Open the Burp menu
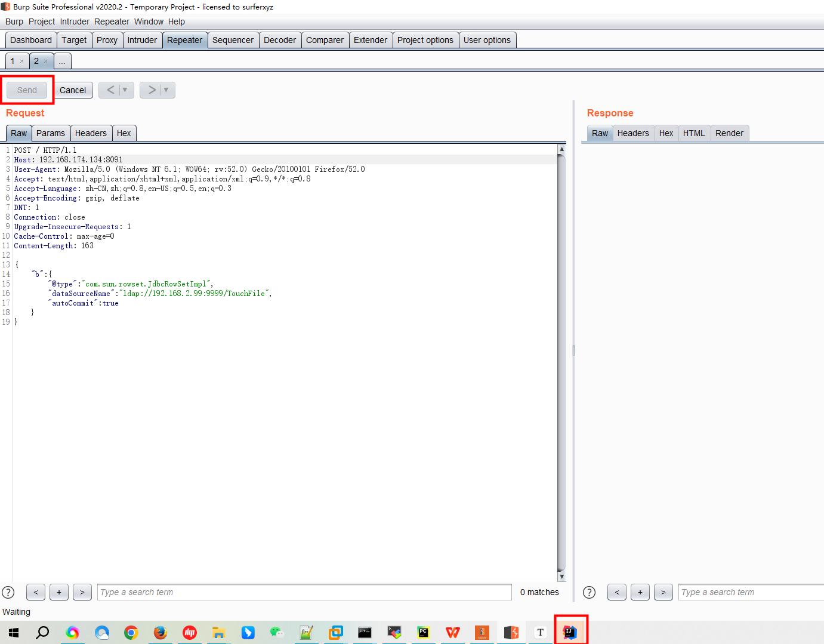This screenshot has width=824, height=644. click(14, 21)
